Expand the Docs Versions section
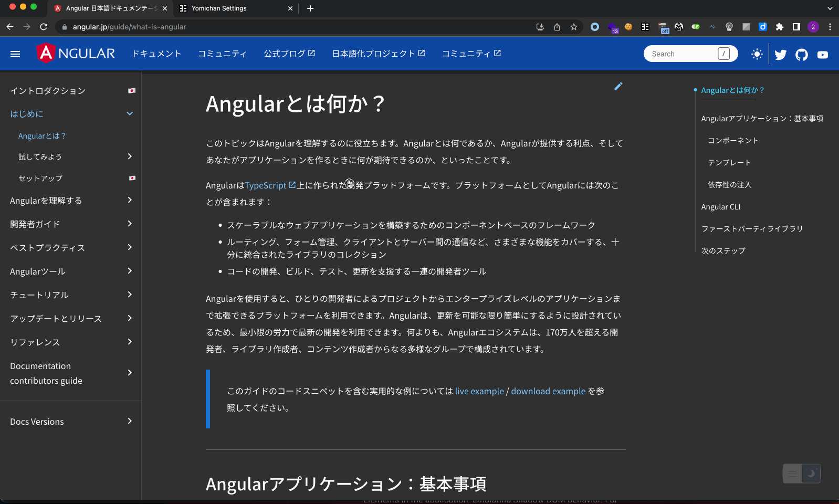Viewport: 839px width, 504px height. (x=130, y=422)
